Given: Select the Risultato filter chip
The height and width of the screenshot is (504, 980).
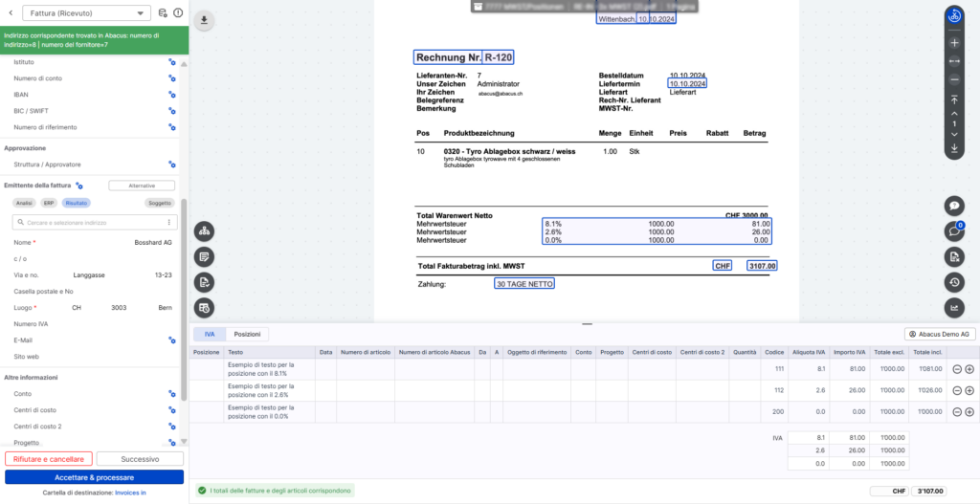Looking at the screenshot, I should click(x=75, y=203).
